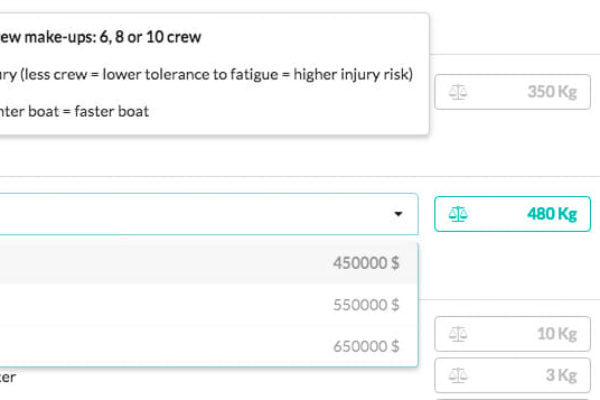Click the scale icon beside 350 Kg
The image size is (600, 400).
click(x=458, y=92)
